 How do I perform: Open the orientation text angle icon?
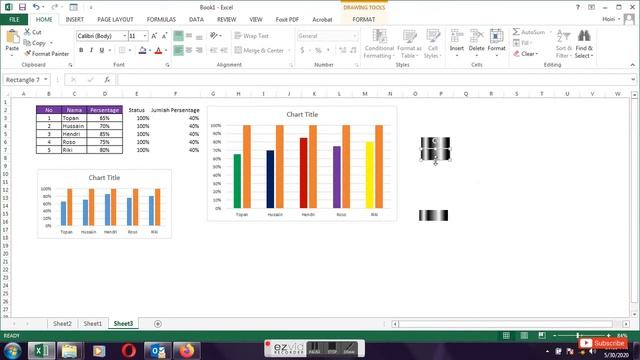click(x=214, y=36)
